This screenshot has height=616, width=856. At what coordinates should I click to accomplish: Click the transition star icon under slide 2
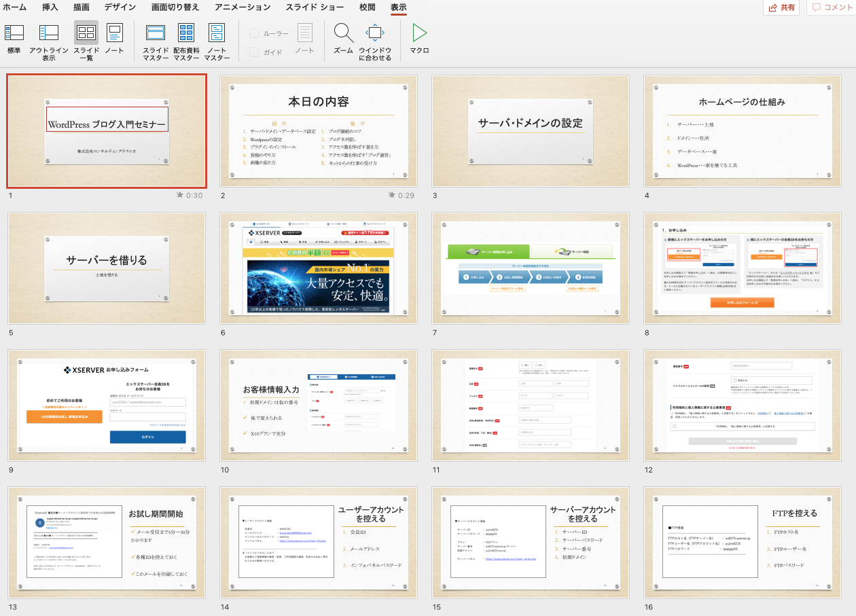tap(392, 195)
